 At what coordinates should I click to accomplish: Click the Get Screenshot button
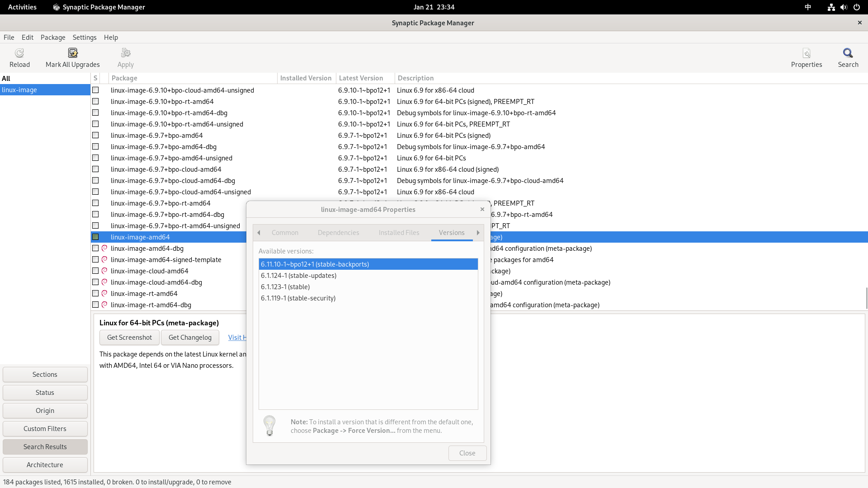pos(129,338)
